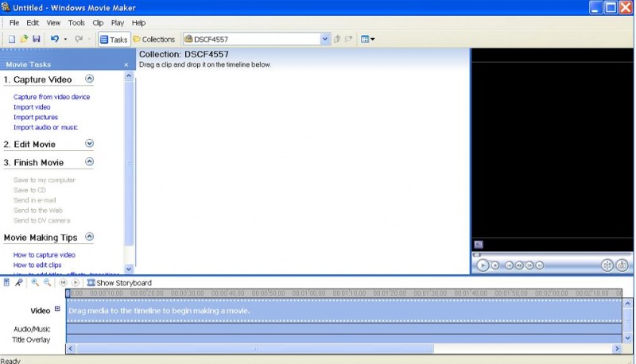
Task: Click the 00:01:00.00 mark on ruler
Action: (308, 293)
